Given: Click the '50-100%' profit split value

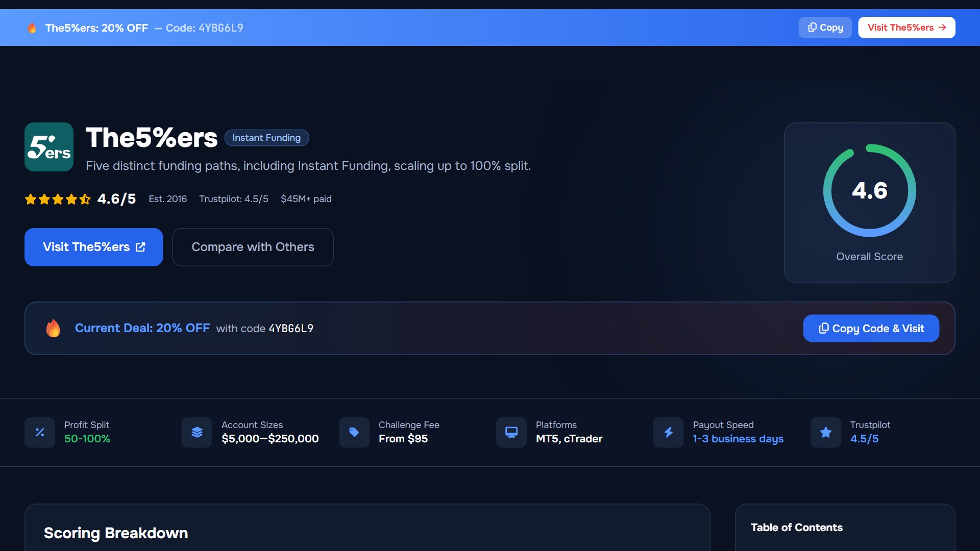Looking at the screenshot, I should pos(87,439).
